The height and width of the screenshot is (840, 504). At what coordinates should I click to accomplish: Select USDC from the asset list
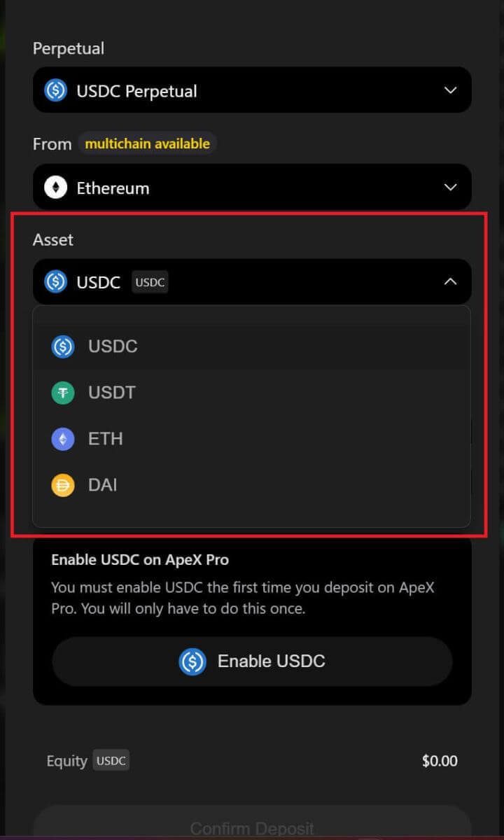coord(113,346)
